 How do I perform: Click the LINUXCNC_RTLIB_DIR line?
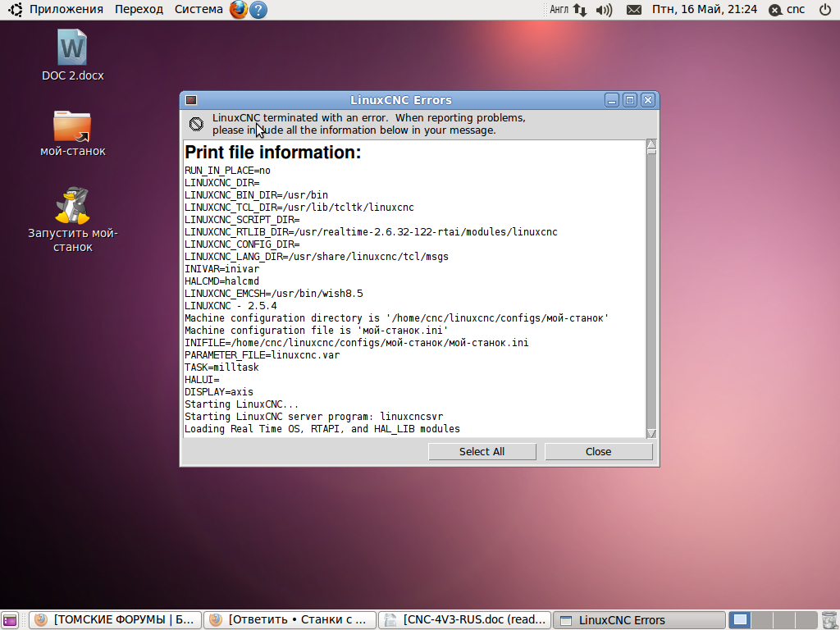pyautogui.click(x=371, y=232)
